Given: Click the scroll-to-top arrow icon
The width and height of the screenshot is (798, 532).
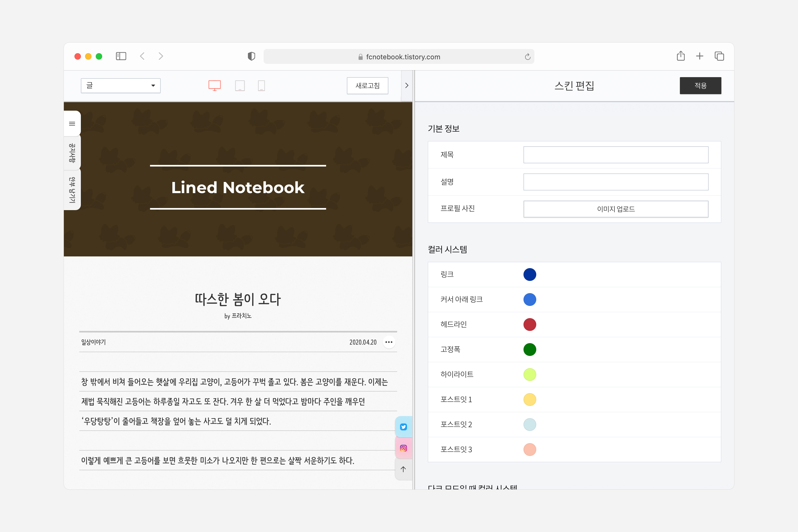Looking at the screenshot, I should (x=404, y=469).
